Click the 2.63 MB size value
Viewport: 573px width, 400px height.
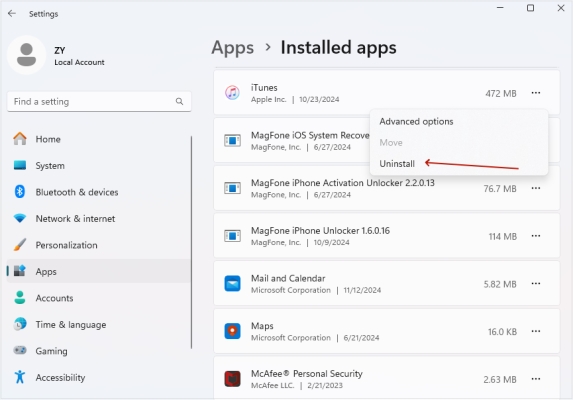pyautogui.click(x=500, y=380)
